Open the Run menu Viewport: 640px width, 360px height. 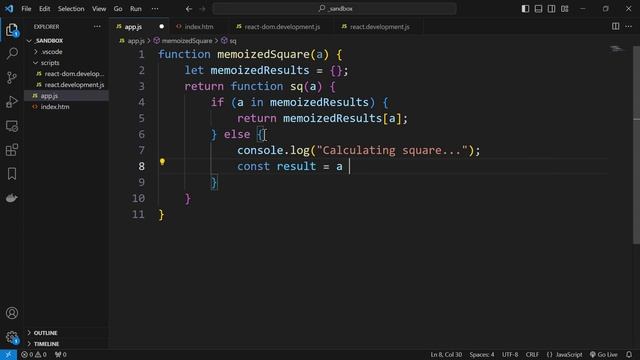point(136,9)
